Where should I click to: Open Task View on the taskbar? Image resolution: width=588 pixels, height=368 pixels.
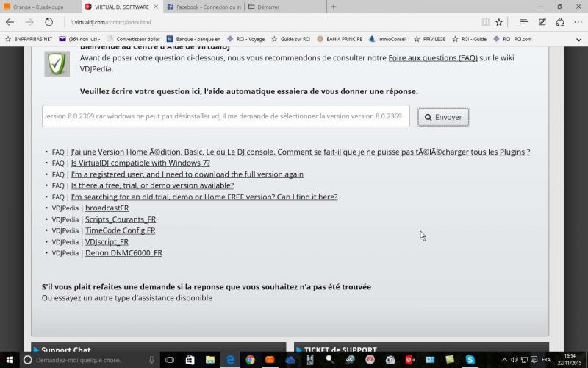(170, 360)
